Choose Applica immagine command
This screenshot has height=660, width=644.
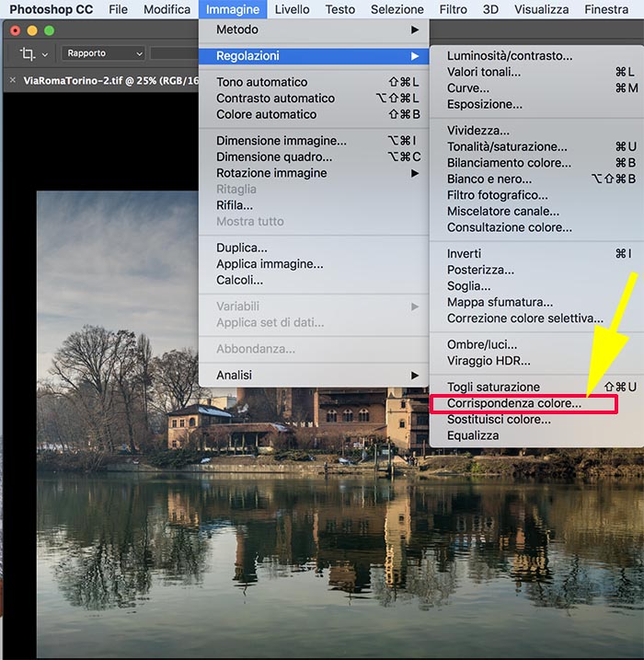pyautogui.click(x=314, y=264)
